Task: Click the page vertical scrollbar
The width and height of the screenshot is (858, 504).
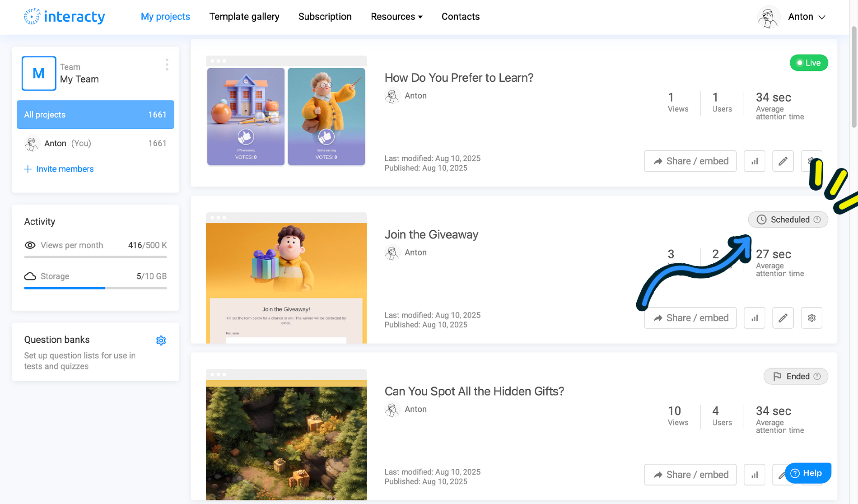Action: [x=853, y=77]
